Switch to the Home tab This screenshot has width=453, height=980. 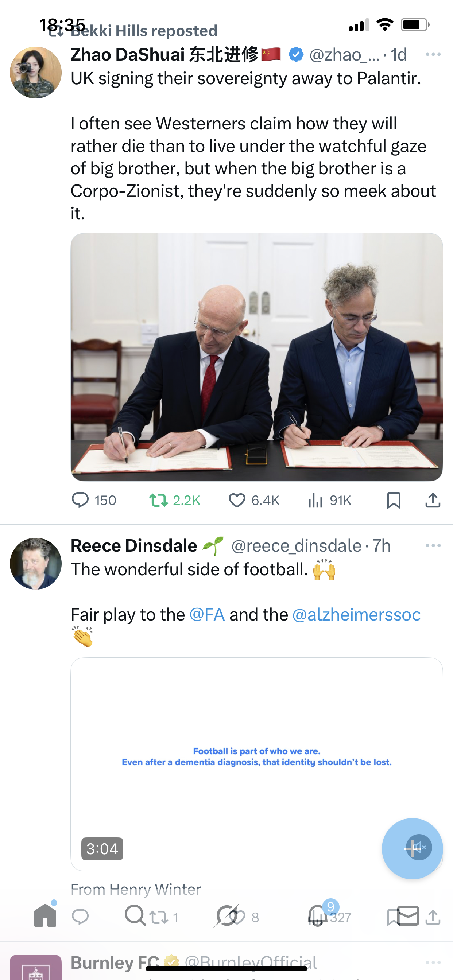pos(45,915)
